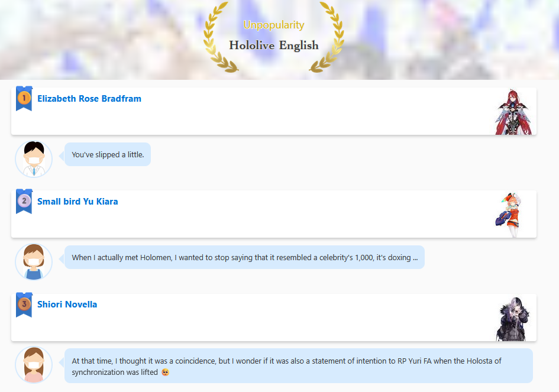Viewport: 559px width, 392px height.
Task: Click the flushed emoji in the last comment
Action: [x=165, y=372]
